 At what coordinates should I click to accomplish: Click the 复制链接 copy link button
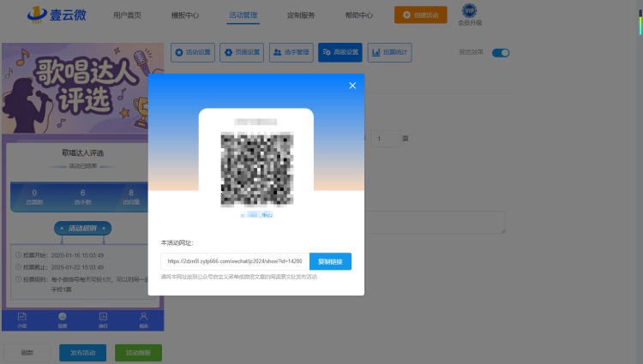point(330,261)
